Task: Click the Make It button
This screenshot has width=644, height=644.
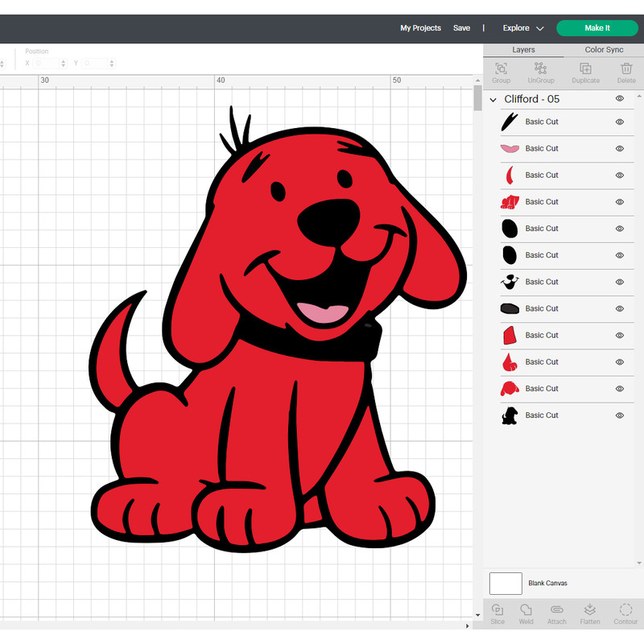Action: click(x=597, y=27)
